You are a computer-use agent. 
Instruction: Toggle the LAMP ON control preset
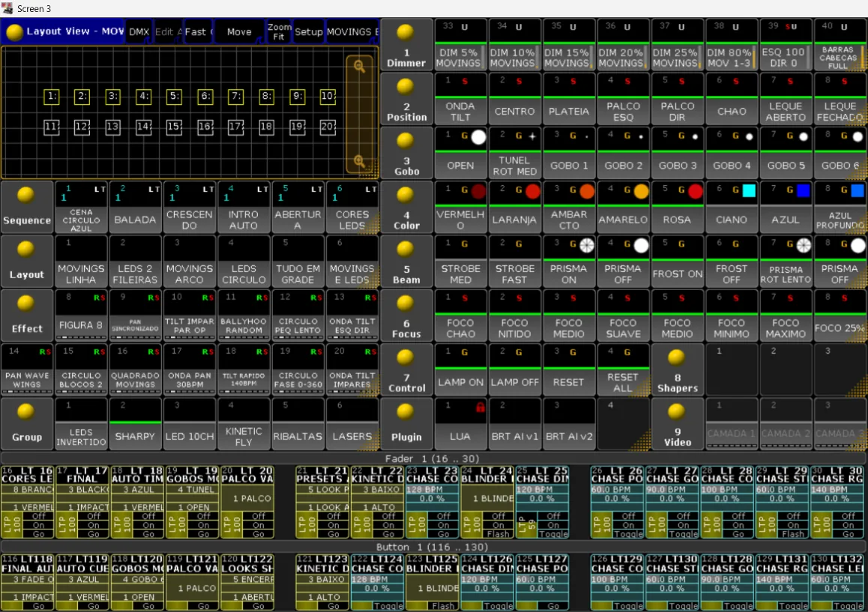[460, 369]
